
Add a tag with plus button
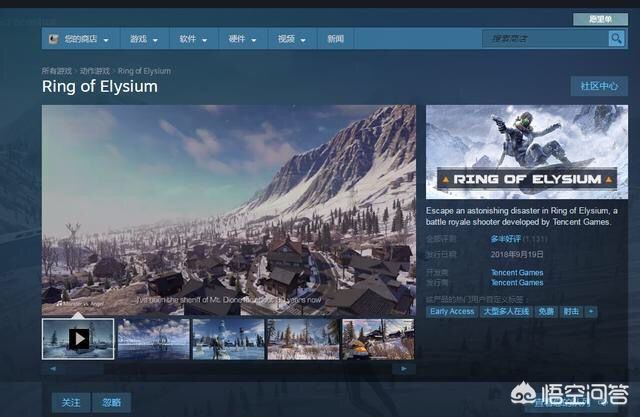coord(591,312)
